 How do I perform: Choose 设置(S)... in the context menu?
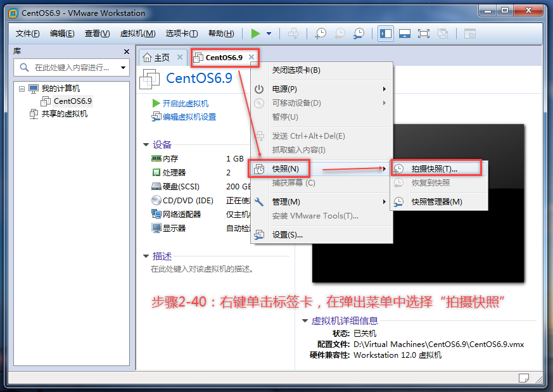point(322,235)
